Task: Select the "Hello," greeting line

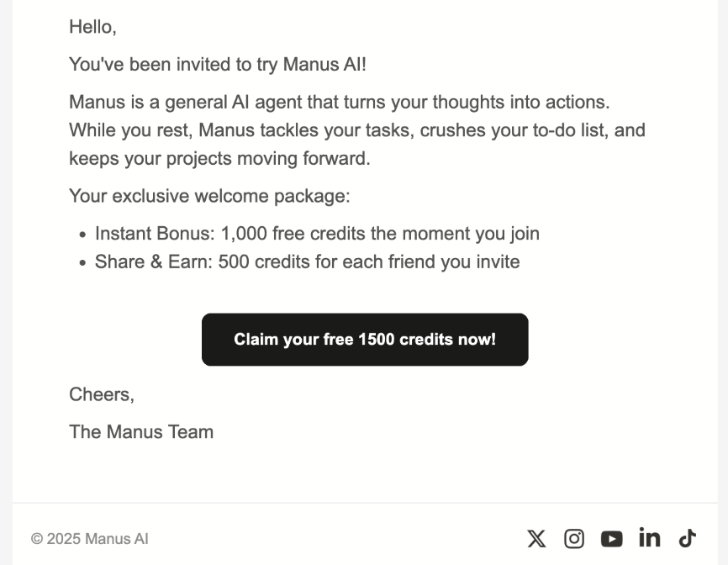Action: tap(94, 27)
